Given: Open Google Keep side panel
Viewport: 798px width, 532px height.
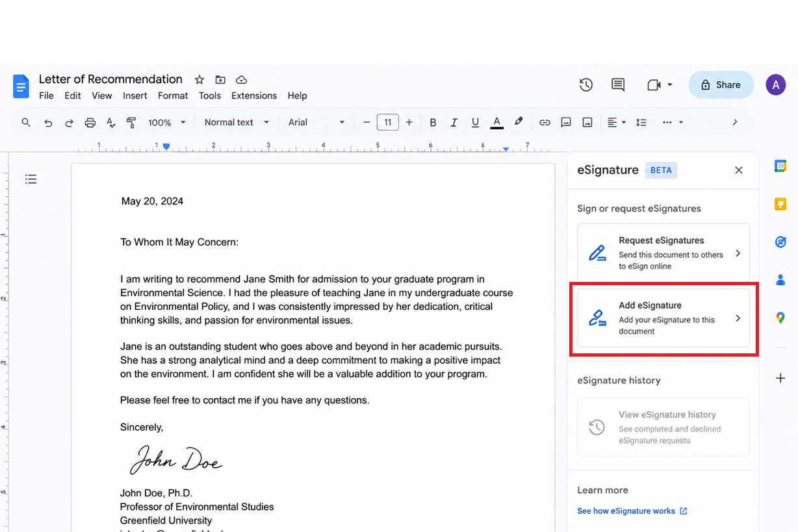Looking at the screenshot, I should [780, 204].
